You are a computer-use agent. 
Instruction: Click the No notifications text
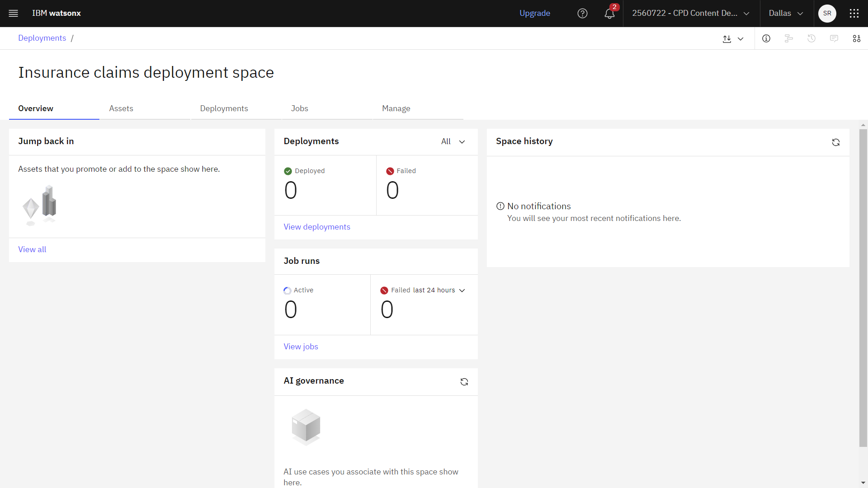(x=539, y=206)
